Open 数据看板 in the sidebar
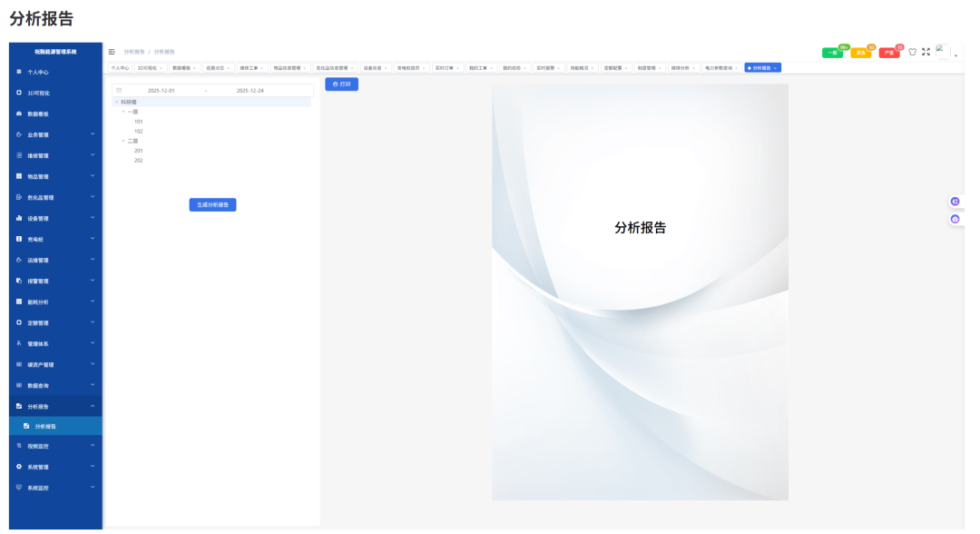Screen dimensions: 980x534 click(x=55, y=114)
